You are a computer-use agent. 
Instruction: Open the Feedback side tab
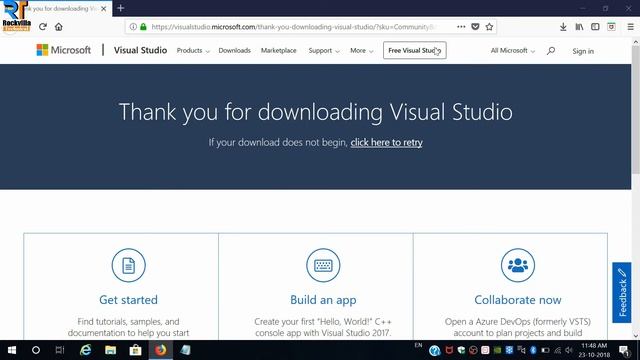[622, 293]
